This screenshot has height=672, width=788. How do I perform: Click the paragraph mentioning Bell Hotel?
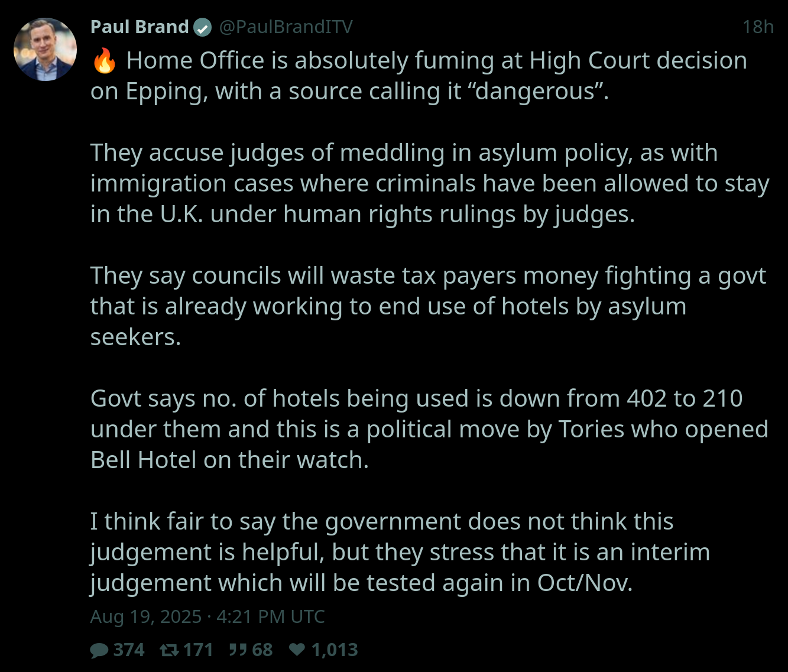430,430
